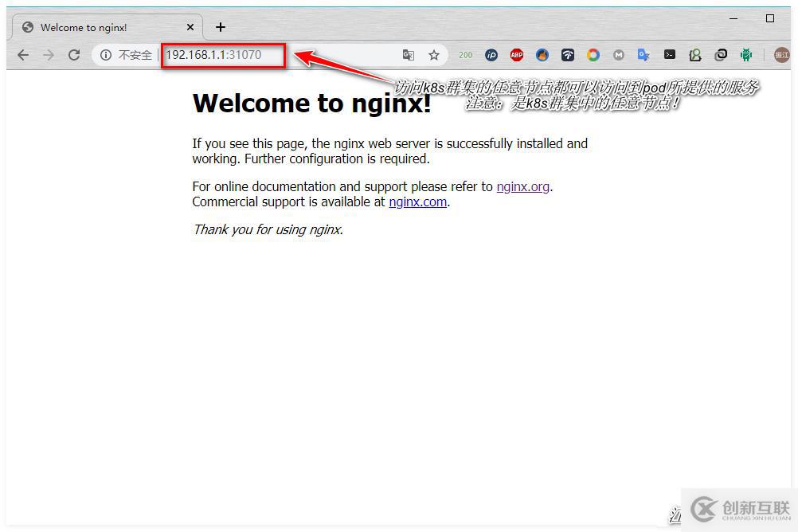Follow the nginx.org link

coord(522,187)
